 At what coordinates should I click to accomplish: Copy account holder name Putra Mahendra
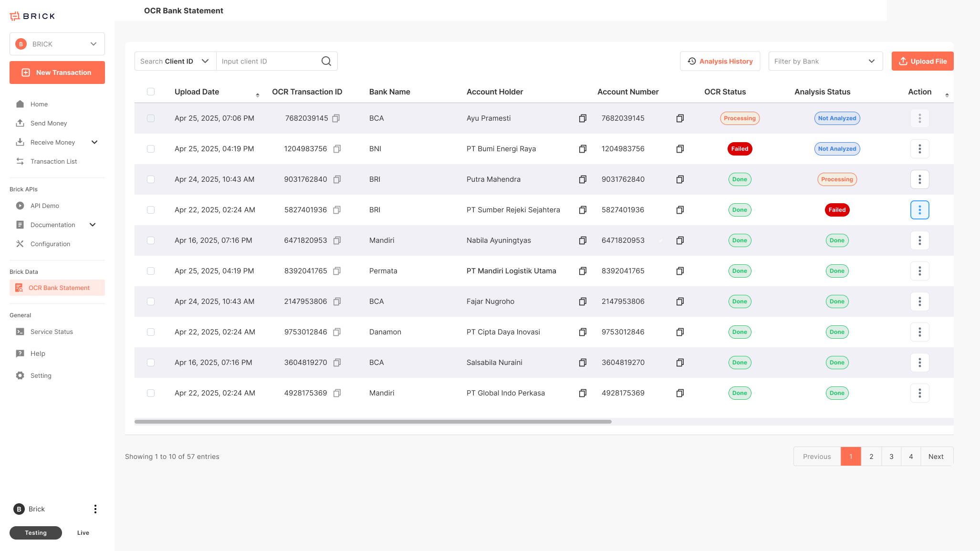click(583, 179)
